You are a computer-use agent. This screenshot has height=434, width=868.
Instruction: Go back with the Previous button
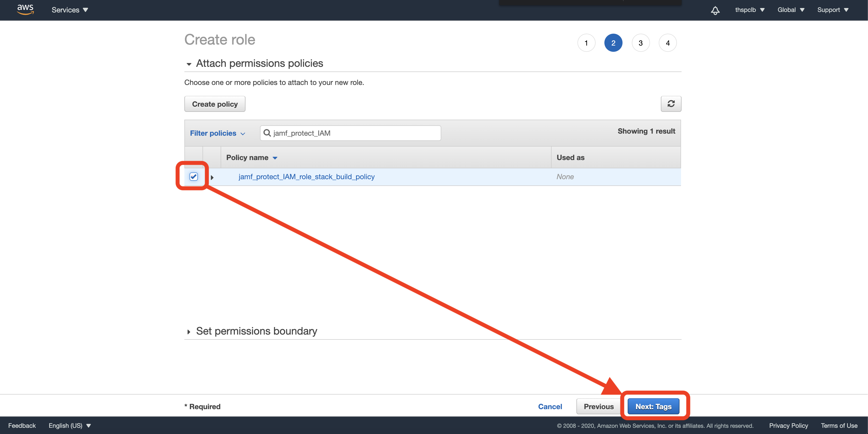point(598,406)
